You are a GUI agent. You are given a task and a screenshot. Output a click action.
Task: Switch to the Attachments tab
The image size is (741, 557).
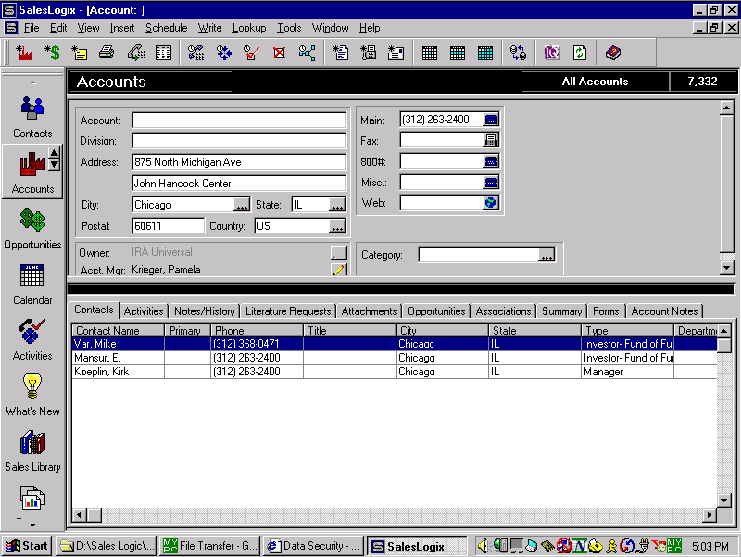tap(369, 311)
